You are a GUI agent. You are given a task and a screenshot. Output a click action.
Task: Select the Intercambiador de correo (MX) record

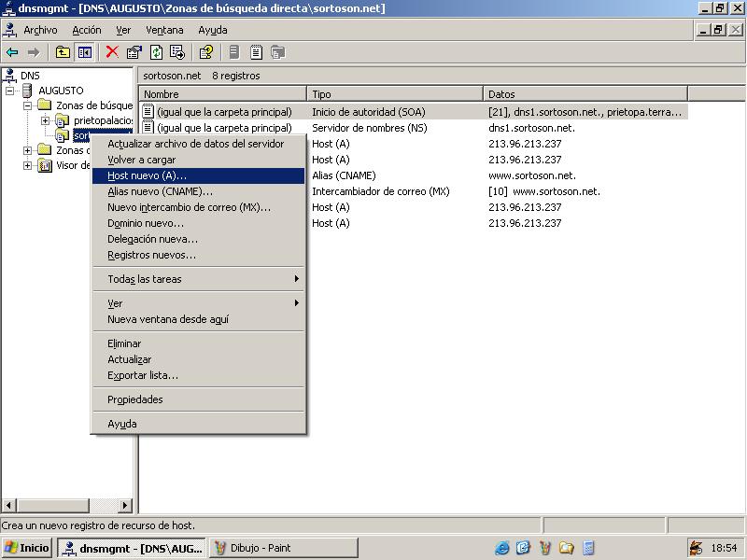pos(381,191)
